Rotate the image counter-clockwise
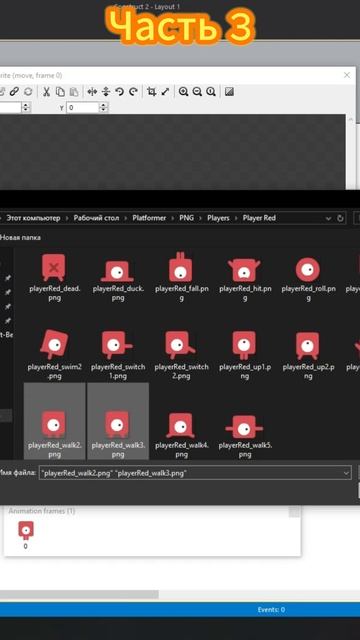Viewport: 360px width, 640px height. click(119, 91)
